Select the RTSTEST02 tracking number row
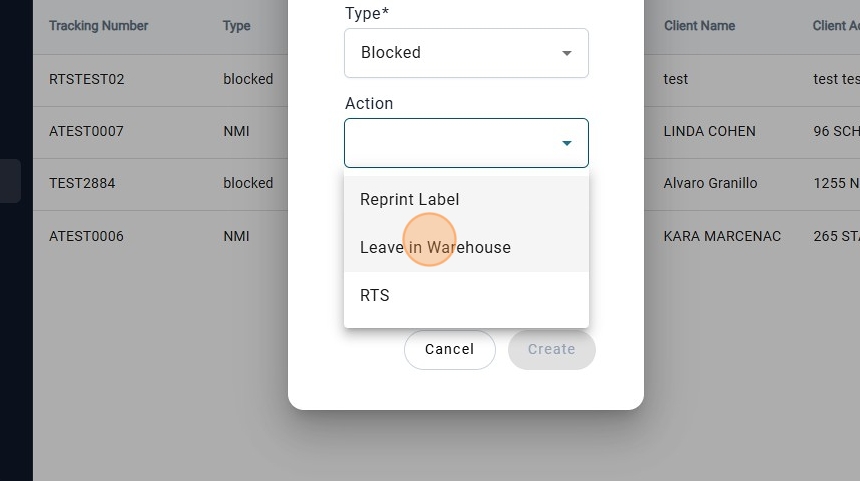Image resolution: width=860 pixels, height=481 pixels. [87, 79]
